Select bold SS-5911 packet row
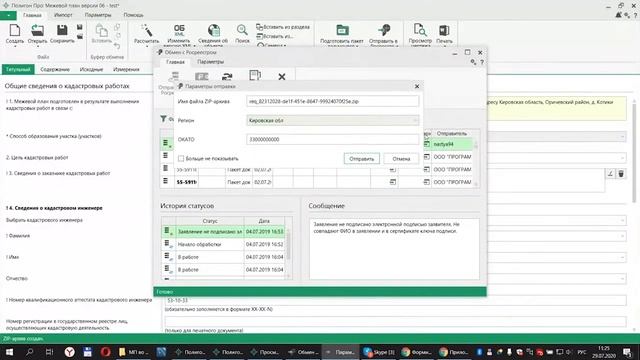This screenshot has height=360, width=640. 317,182
